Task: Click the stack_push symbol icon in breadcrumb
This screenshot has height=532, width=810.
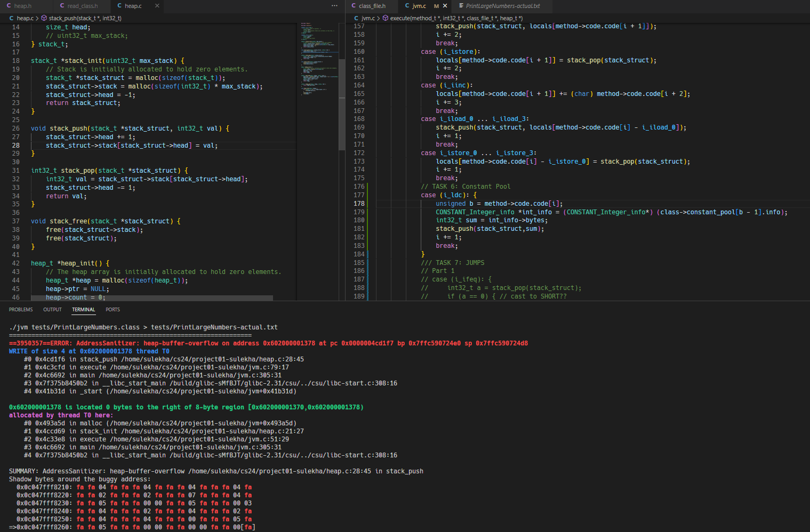Action: [44, 18]
